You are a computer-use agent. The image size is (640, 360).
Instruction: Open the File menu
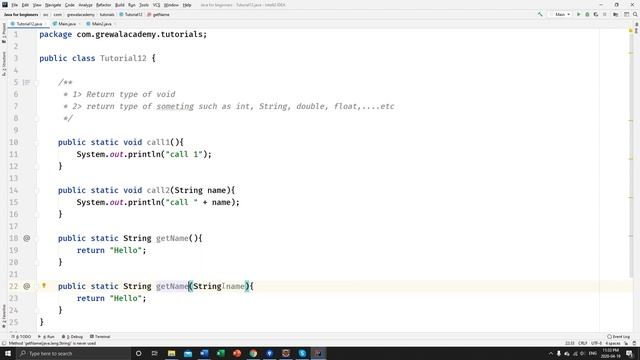[15, 5]
